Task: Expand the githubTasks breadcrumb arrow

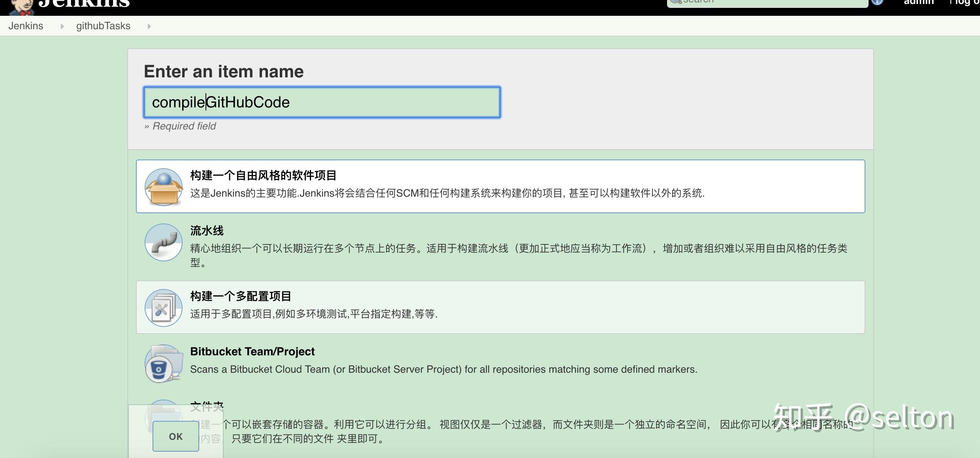Action: (149, 26)
